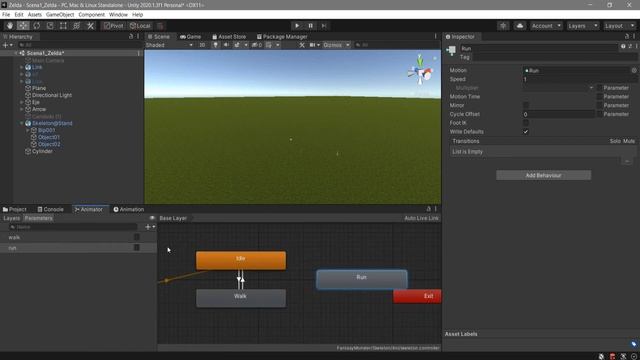Toggle animator side panel eye icon
The height and width of the screenshot is (360, 640).
coord(152,218)
